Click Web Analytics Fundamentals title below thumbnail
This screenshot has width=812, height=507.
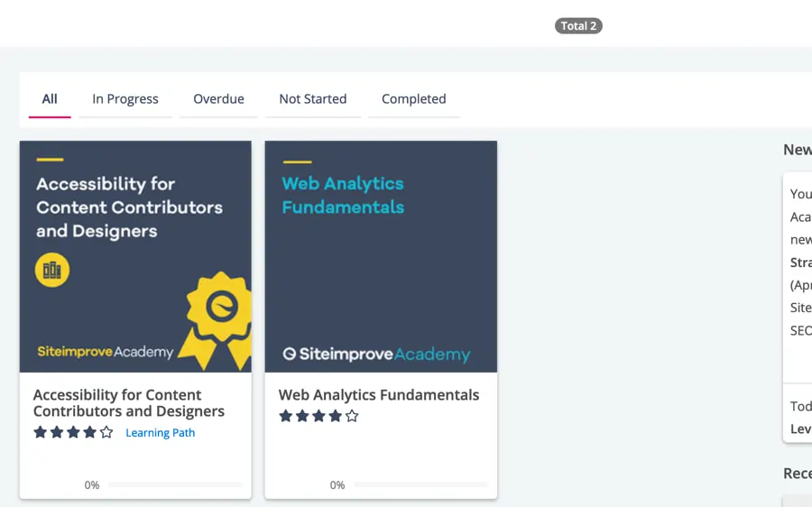tap(379, 394)
